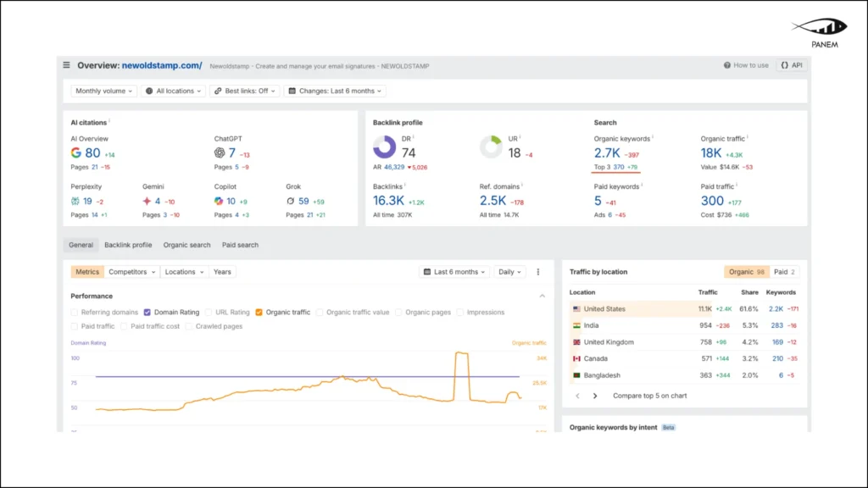Open the All locations dropdown
The height and width of the screenshot is (488, 868).
pyautogui.click(x=173, y=91)
